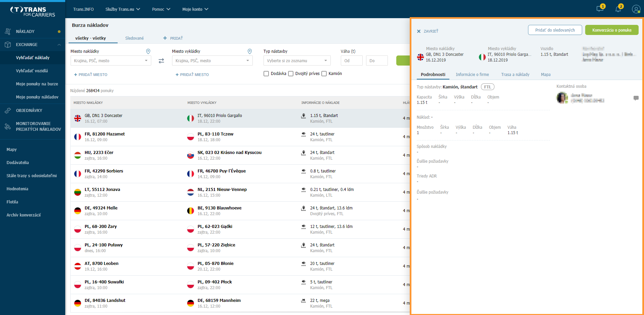Click the Austria flag in Leoben row
This screenshot has height=315, width=644.
[x=78, y=266]
